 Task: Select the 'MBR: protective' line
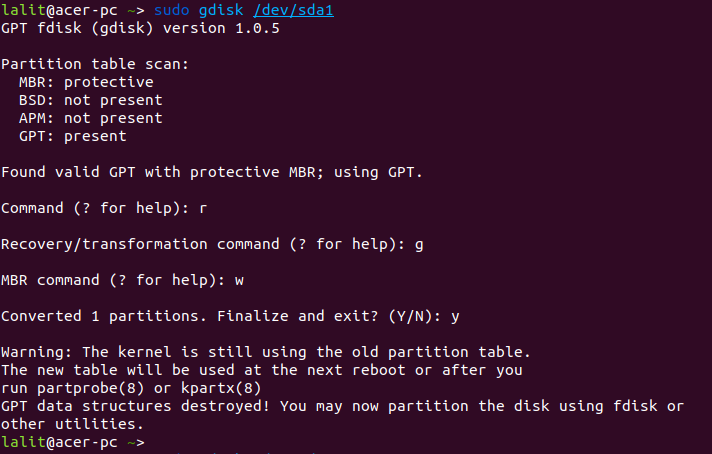(86, 82)
